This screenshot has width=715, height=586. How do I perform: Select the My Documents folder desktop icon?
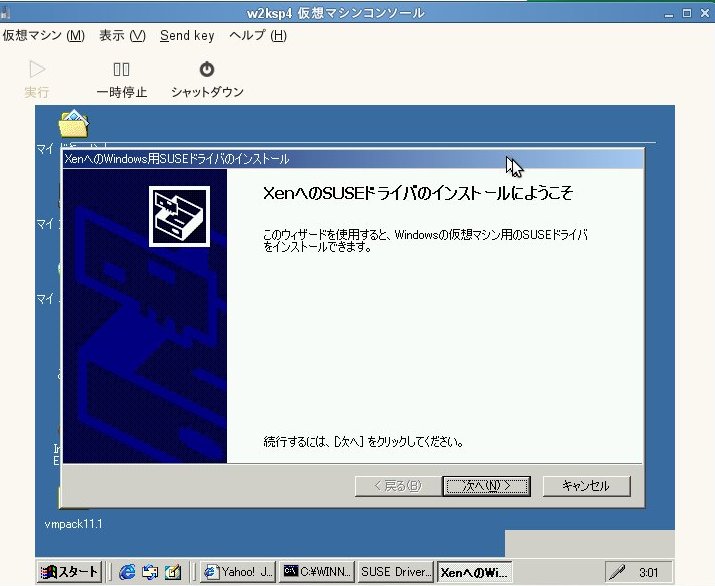pos(73,124)
